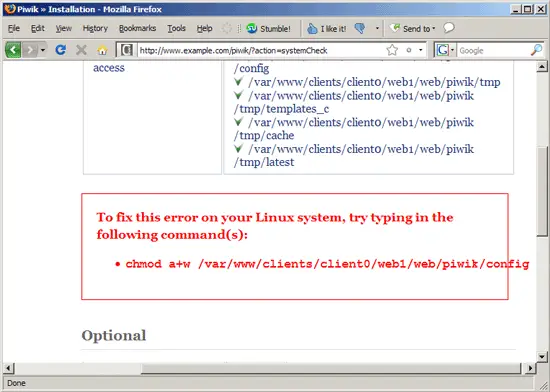Image resolution: width=550 pixels, height=392 pixels.
Task: Click the /tmp/latest path text
Action: [x=264, y=162]
